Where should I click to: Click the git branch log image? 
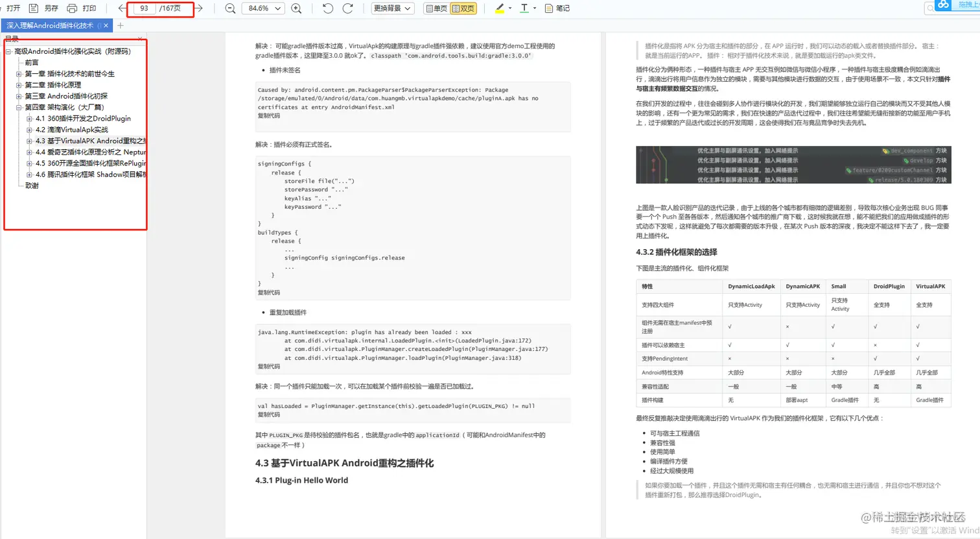click(793, 165)
